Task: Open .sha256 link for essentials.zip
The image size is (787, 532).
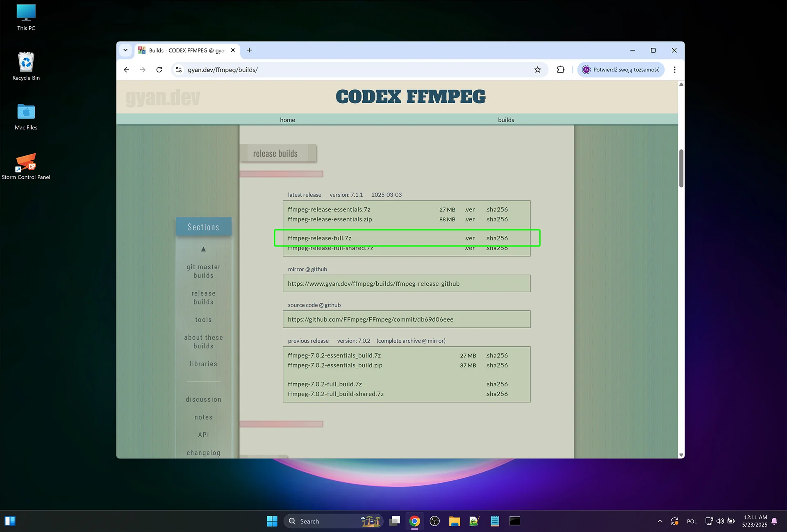Action: click(496, 219)
